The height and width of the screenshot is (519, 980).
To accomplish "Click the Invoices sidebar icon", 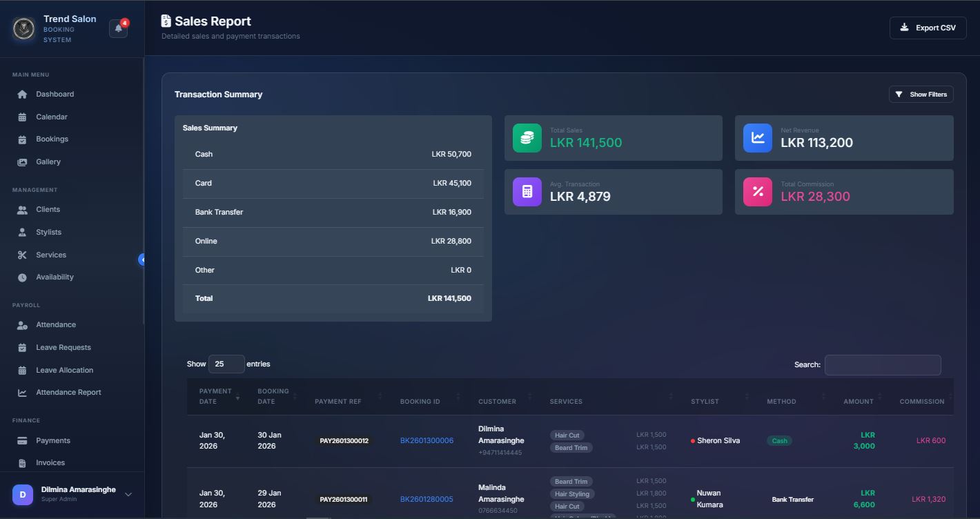I will 21,462.
